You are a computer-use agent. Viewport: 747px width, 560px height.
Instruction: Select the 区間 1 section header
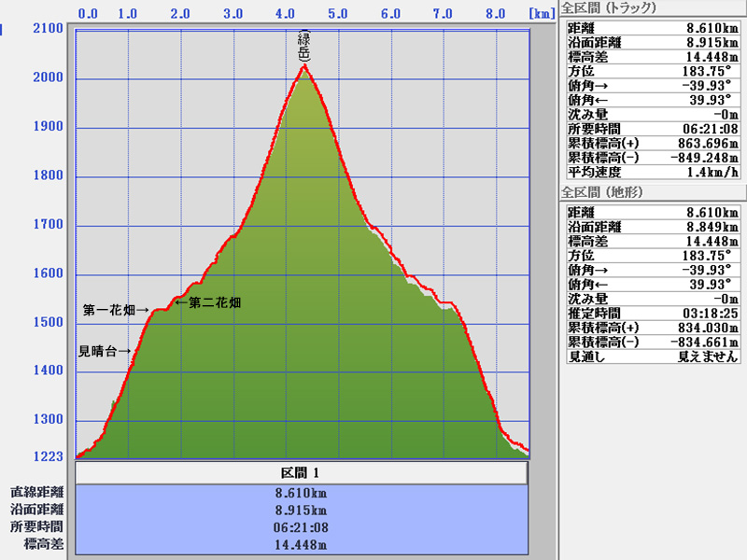(302, 473)
